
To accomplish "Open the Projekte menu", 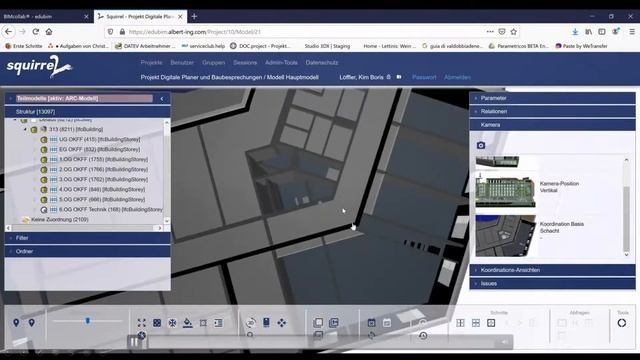I will [x=151, y=62].
